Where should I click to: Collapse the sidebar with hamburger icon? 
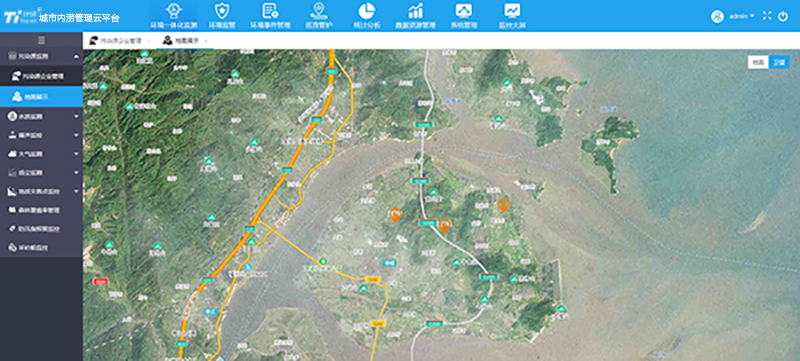(x=41, y=40)
